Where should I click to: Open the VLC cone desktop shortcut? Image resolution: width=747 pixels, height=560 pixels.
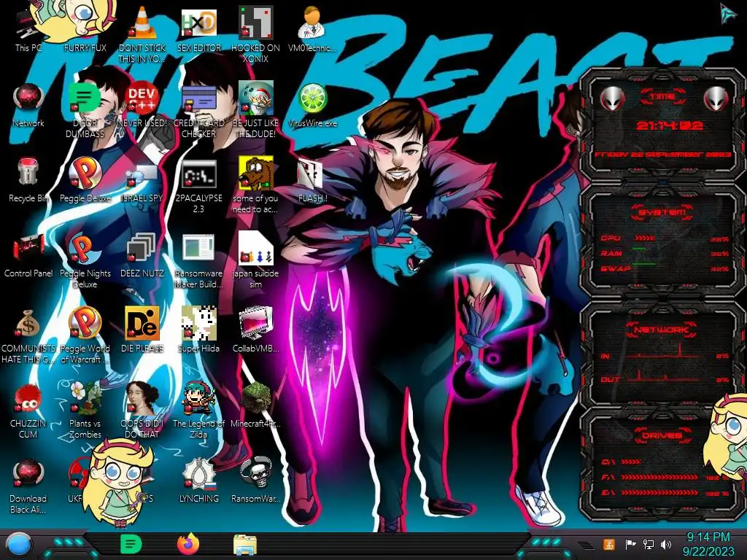coord(142,34)
